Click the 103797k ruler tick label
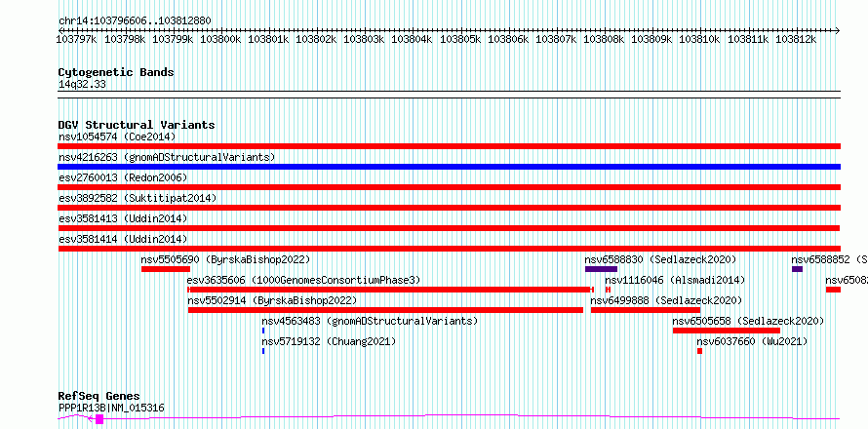This screenshot has width=868, height=429. [x=77, y=39]
